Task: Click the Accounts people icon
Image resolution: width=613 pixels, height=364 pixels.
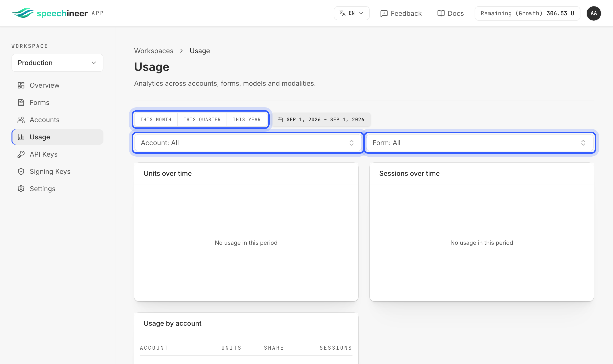Action: click(21, 120)
